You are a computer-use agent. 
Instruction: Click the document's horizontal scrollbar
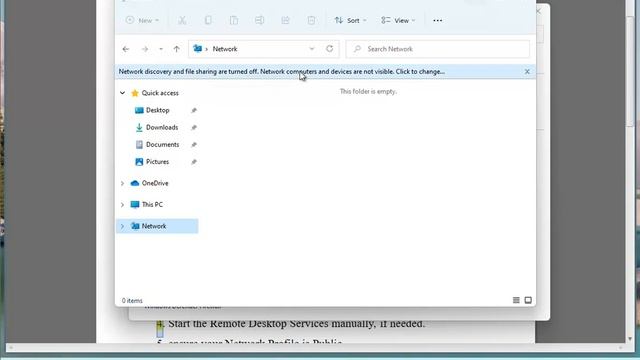315,347
